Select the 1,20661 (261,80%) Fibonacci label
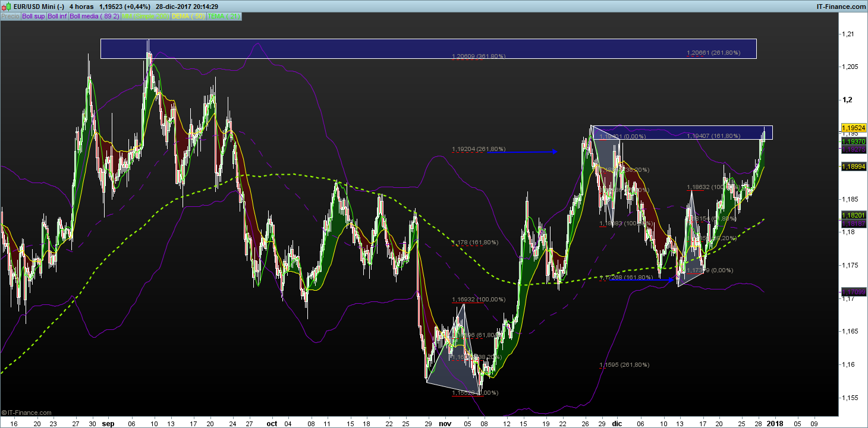 tap(713, 53)
